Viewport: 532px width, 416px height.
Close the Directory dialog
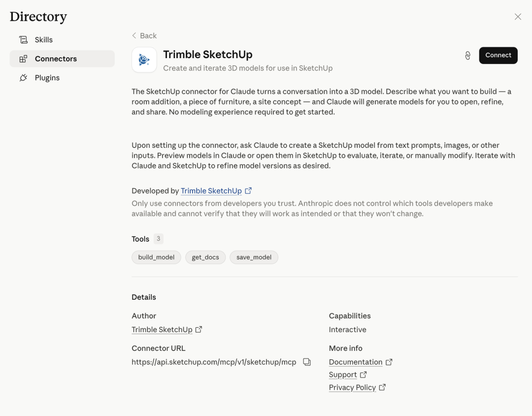click(518, 17)
